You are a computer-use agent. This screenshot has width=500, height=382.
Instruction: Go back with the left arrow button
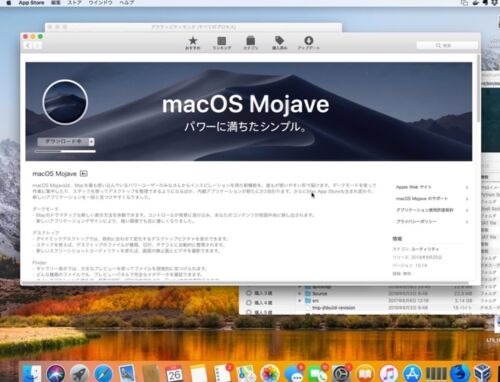click(28, 45)
